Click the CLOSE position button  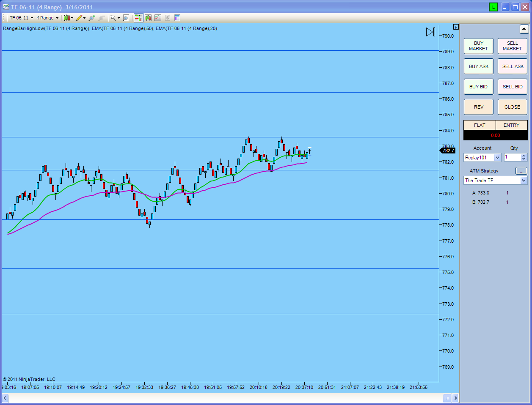click(513, 107)
